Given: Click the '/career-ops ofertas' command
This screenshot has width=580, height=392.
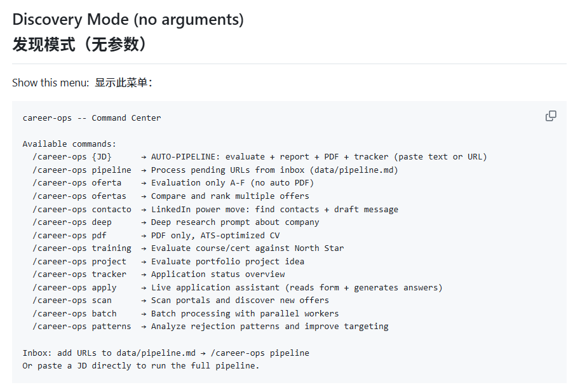Looking at the screenshot, I should [79, 196].
